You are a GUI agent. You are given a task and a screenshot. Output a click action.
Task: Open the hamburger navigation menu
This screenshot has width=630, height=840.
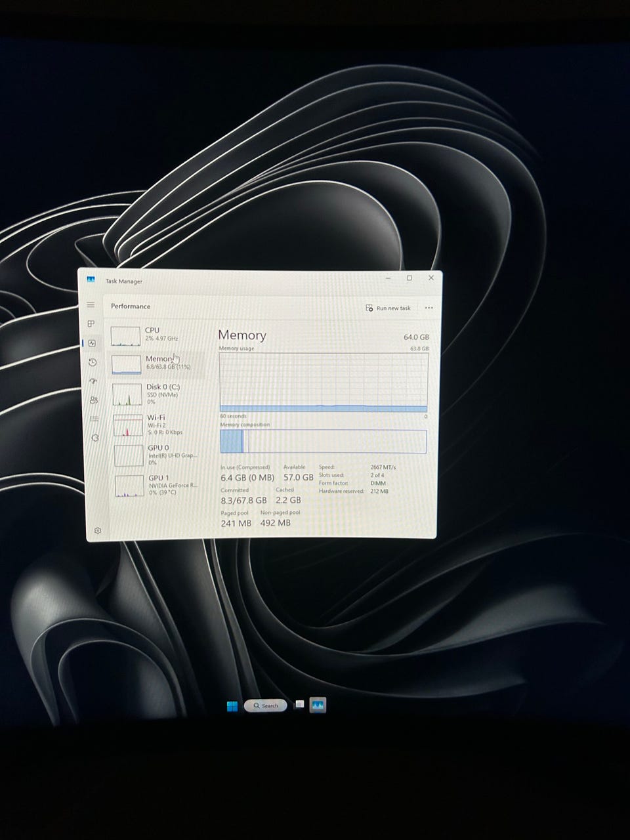pos(91,305)
